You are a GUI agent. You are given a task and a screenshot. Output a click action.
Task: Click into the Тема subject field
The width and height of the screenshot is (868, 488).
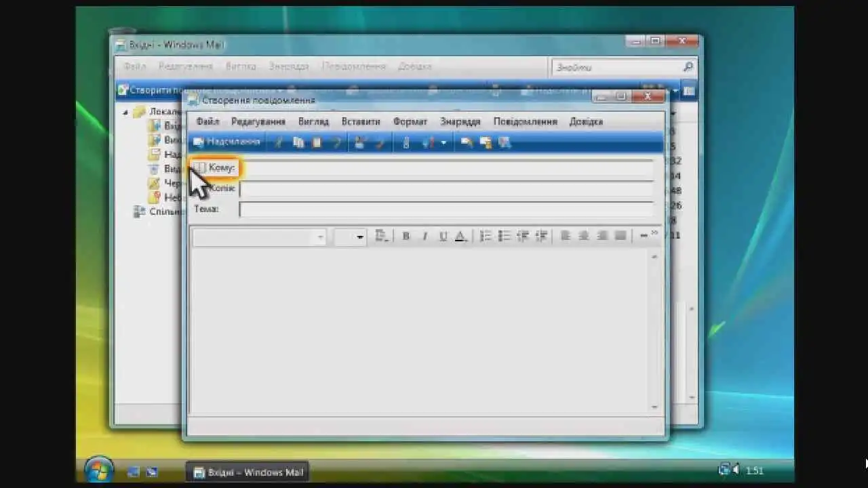coord(446,209)
